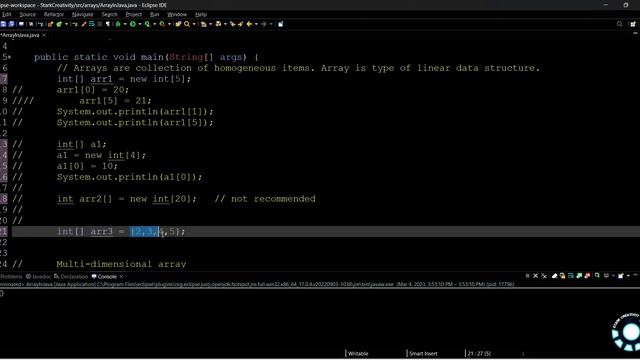The width and height of the screenshot is (640, 360).
Task: Minimize the Console view panel
Action: tap(636, 275)
